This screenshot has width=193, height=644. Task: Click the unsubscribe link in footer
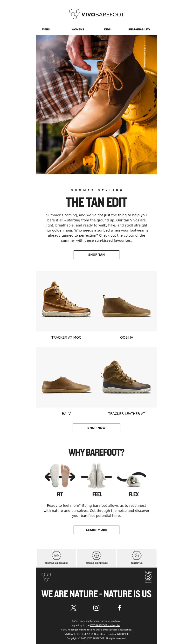coord(125,630)
